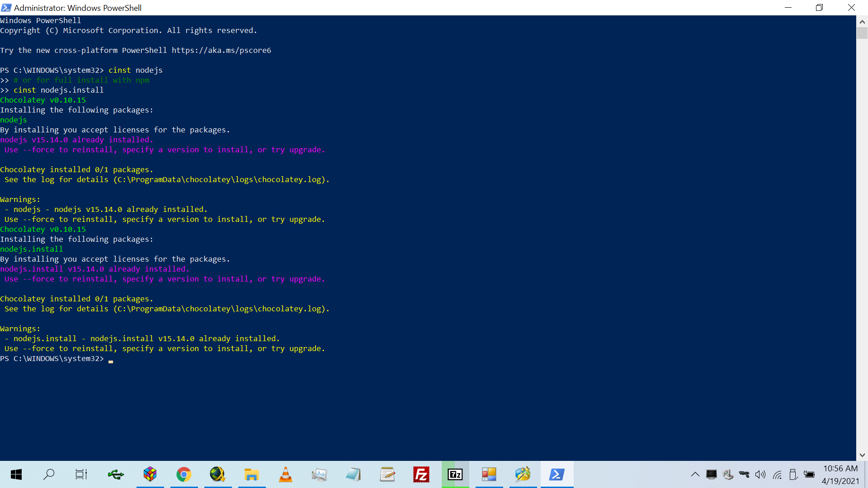
Task: Open the notepad with pencil app
Action: click(x=387, y=474)
